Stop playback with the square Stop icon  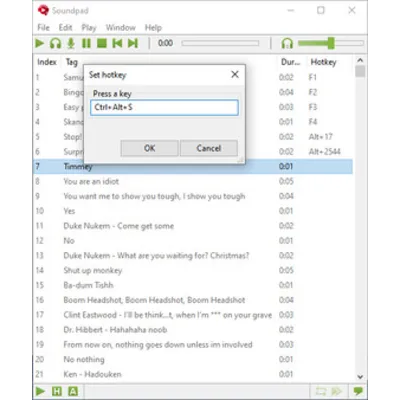[x=102, y=43]
